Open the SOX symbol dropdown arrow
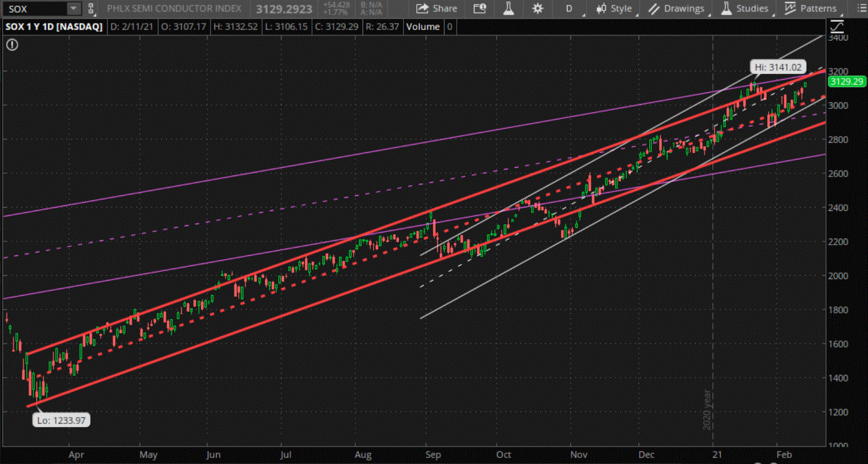The height and width of the screenshot is (464, 868). [x=73, y=9]
